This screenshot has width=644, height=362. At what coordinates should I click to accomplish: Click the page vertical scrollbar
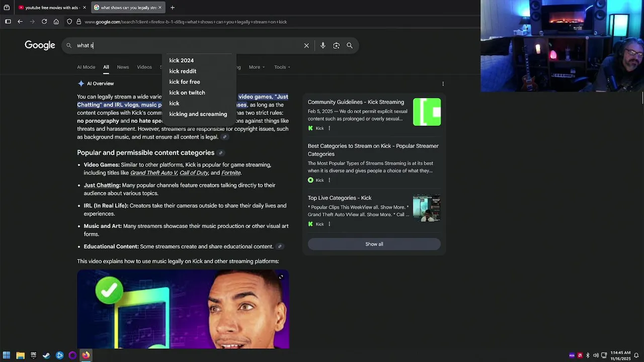(x=642, y=98)
